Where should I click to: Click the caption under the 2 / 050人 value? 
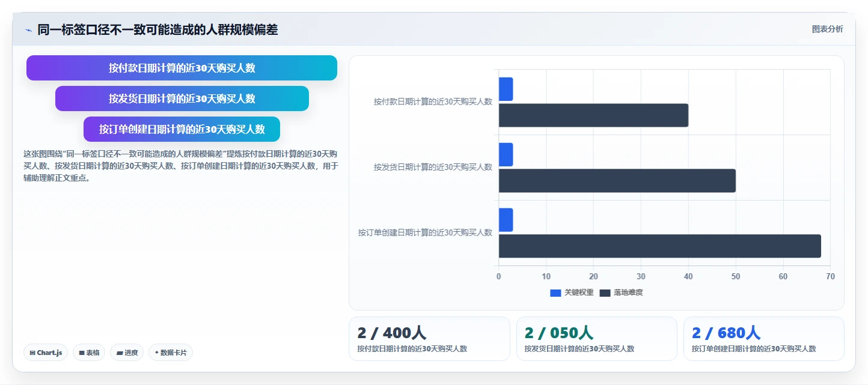579,348
